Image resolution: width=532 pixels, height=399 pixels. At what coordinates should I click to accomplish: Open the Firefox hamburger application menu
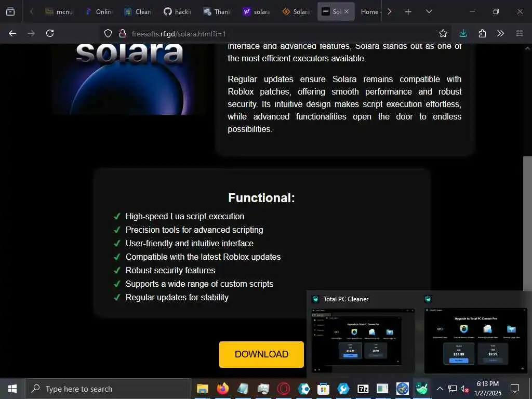pyautogui.click(x=520, y=33)
